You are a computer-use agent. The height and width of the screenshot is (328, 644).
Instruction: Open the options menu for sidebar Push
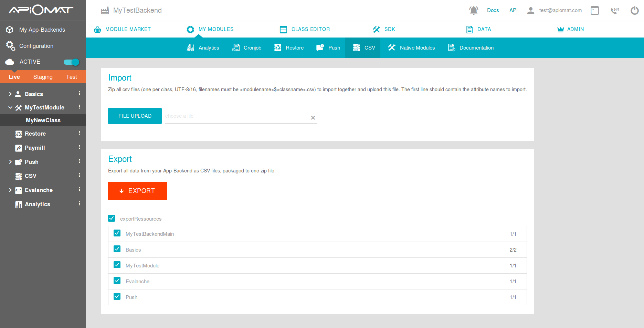[80, 161]
